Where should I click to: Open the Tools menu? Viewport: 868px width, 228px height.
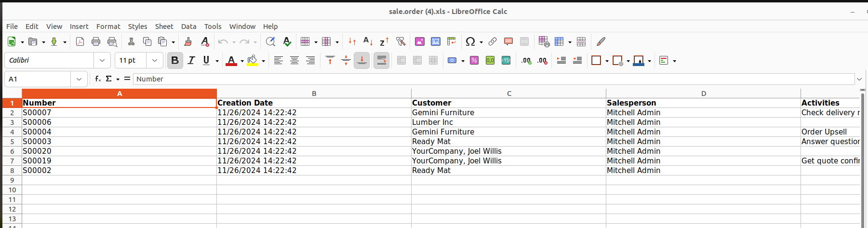click(213, 27)
